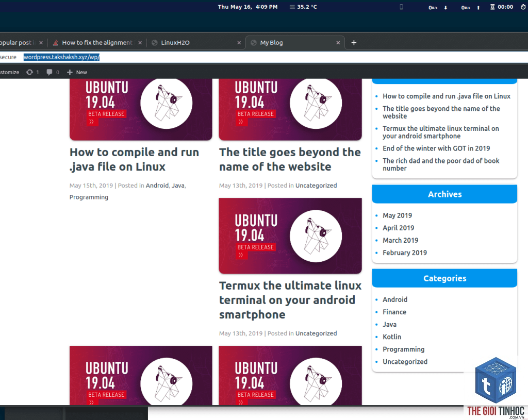Image resolution: width=528 pixels, height=420 pixels.
Task: Open a new browser tab
Action: point(354,43)
